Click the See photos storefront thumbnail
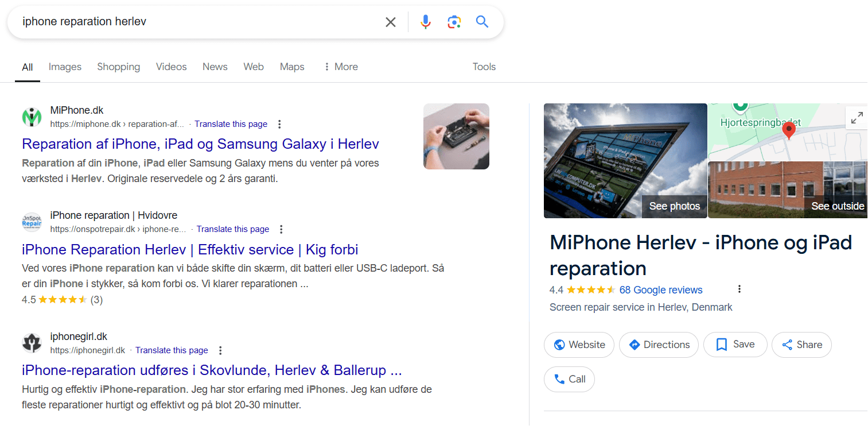Screen dimensions: 868x429 tap(625, 161)
